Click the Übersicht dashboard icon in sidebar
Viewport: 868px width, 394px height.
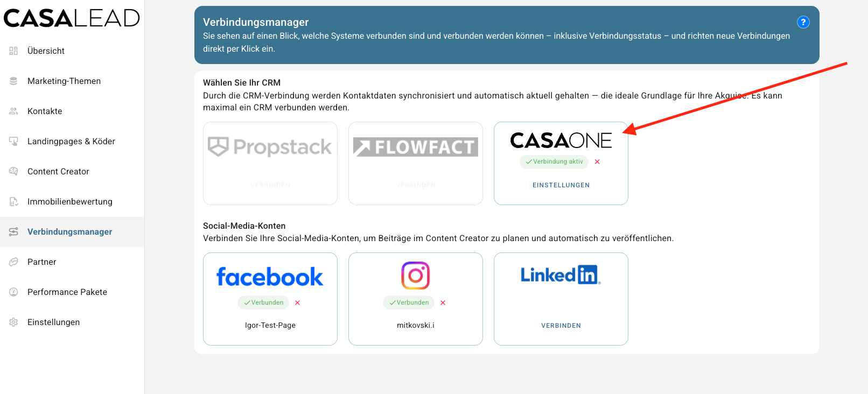13,51
